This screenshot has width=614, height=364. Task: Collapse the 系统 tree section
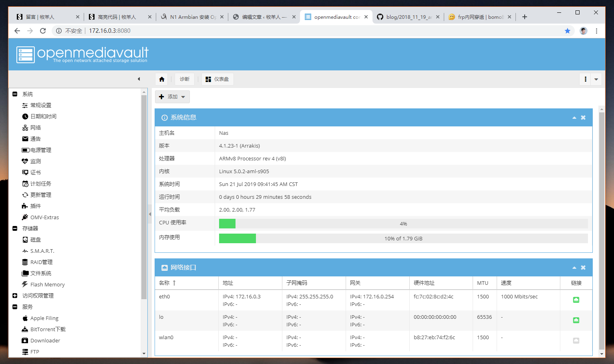click(x=15, y=94)
